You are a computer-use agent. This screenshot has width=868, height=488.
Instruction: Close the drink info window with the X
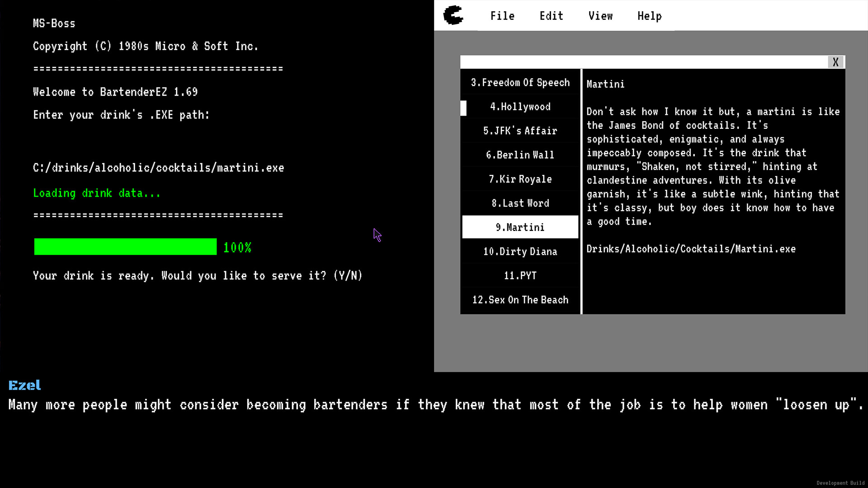[835, 62]
